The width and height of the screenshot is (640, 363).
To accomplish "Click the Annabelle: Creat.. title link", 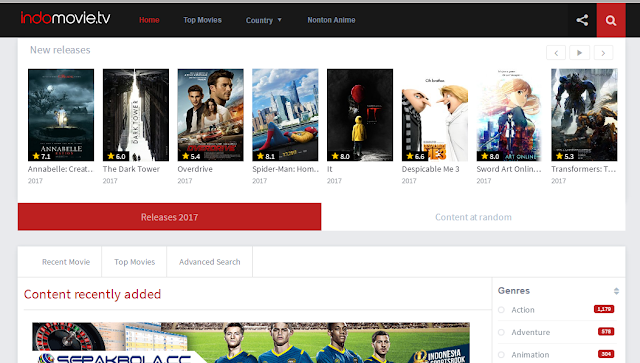I will click(60, 169).
